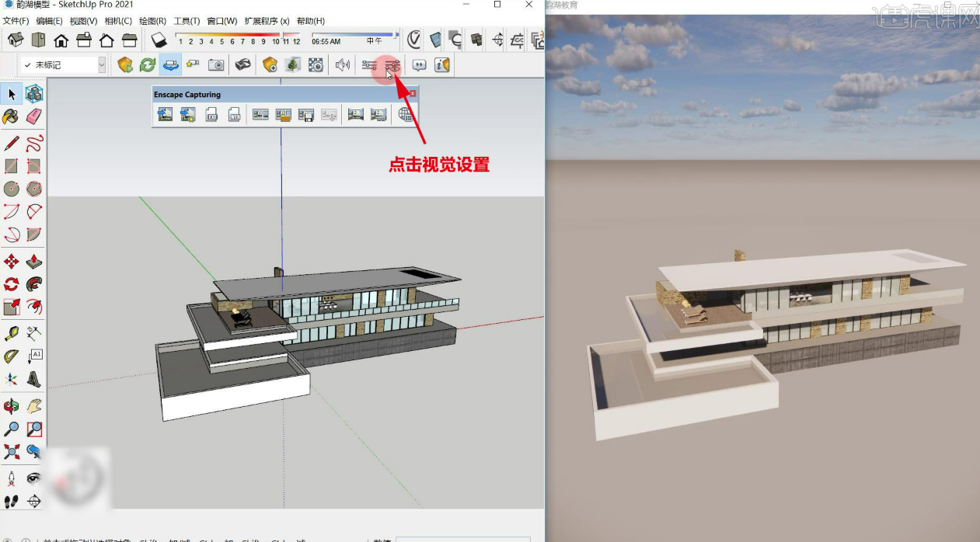Image resolution: width=980 pixels, height=542 pixels.
Task: Open the 编辑(E) menu
Action: coord(50,21)
